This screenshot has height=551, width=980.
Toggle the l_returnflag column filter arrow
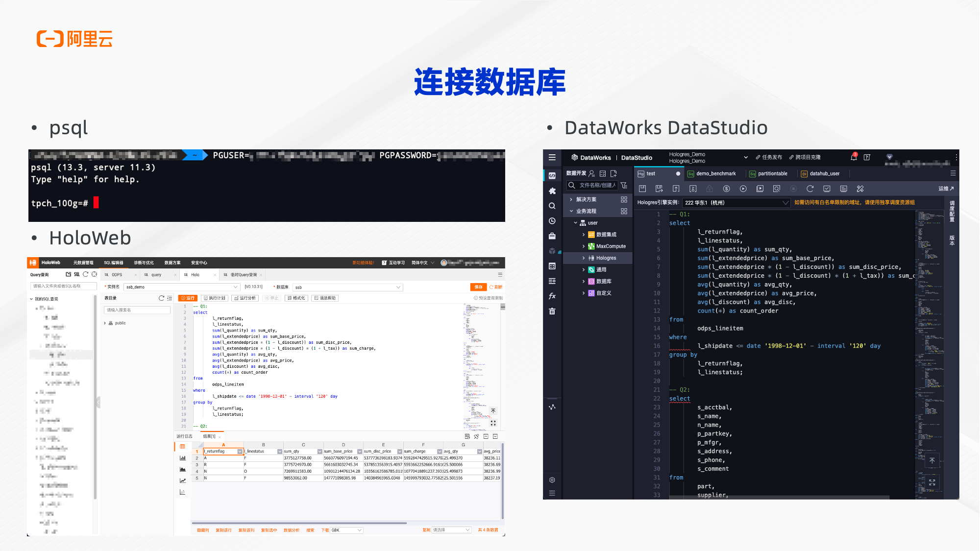pos(240,452)
